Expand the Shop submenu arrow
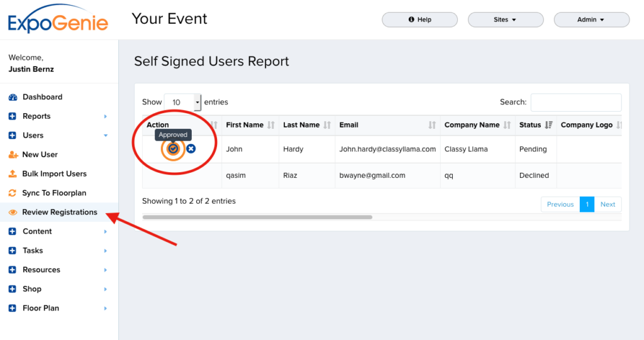The image size is (644, 340). click(106, 289)
